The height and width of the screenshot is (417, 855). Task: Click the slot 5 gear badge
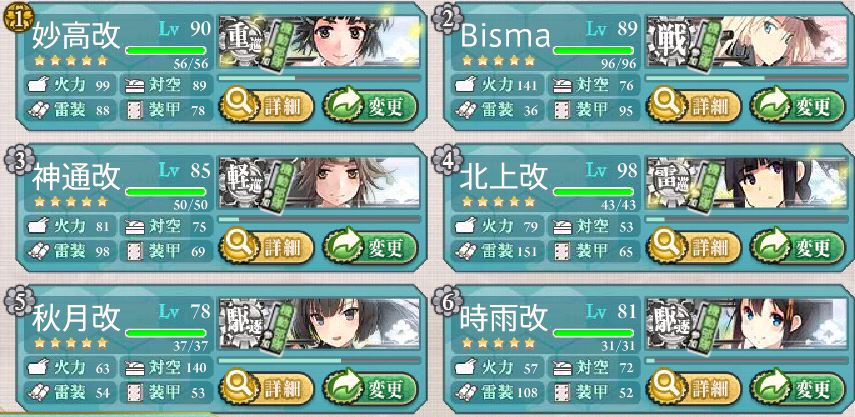18,300
